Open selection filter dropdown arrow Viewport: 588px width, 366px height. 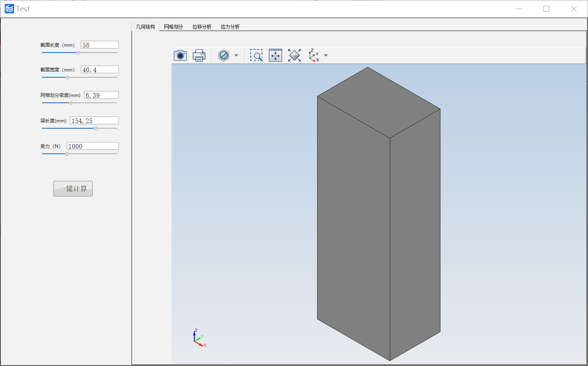point(236,55)
